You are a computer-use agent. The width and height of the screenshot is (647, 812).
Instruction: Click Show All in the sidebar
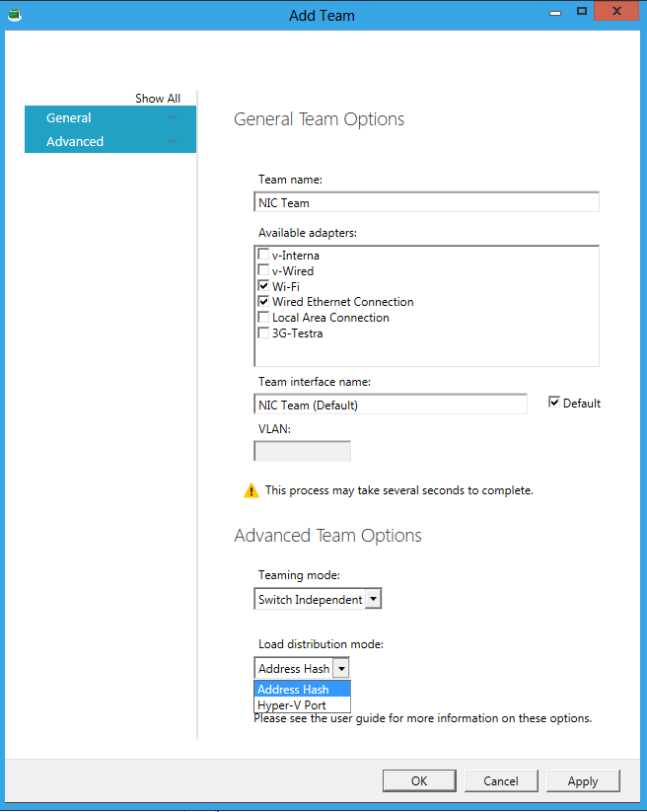[x=158, y=99]
